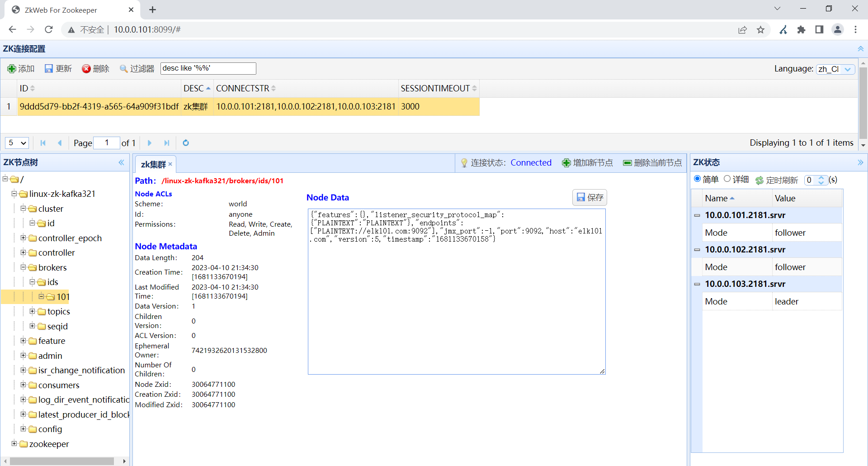Screen dimensions: 868x466
Task: Select the 详细 detailed radio option
Action: (727, 179)
